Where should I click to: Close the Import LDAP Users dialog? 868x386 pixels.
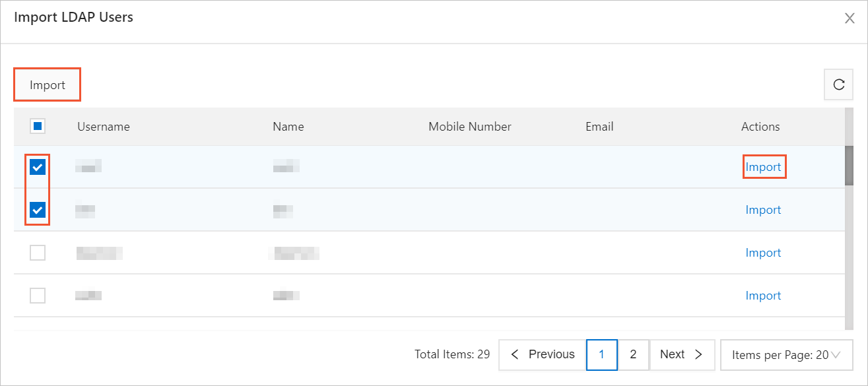850,18
